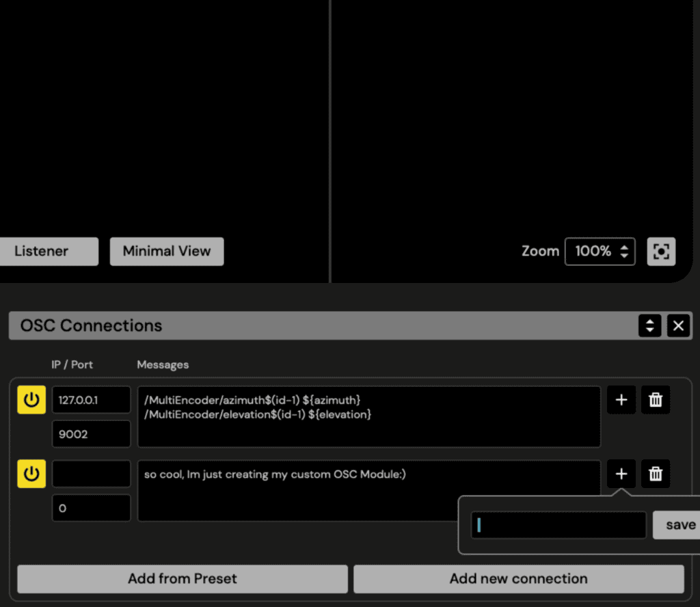
Task: Edit the 127.0.0.1 IP address field
Action: [x=92, y=399]
